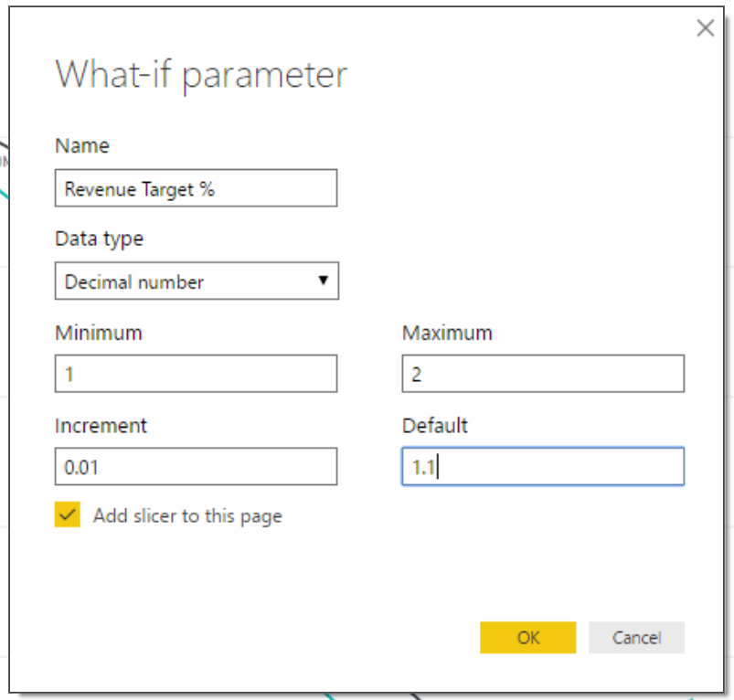Click the Name field with Revenue Target %

[196, 189]
